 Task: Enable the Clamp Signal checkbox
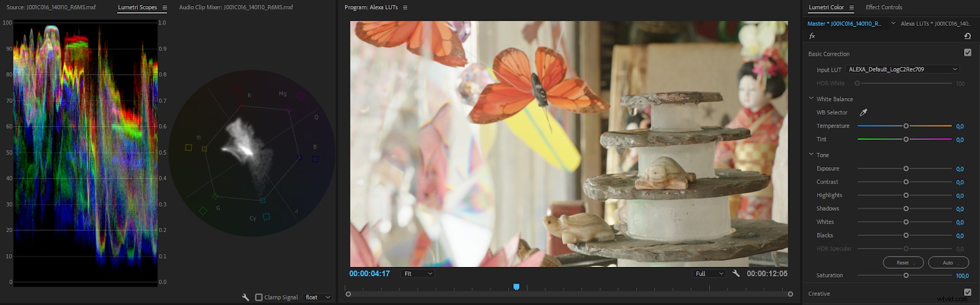pyautogui.click(x=259, y=297)
